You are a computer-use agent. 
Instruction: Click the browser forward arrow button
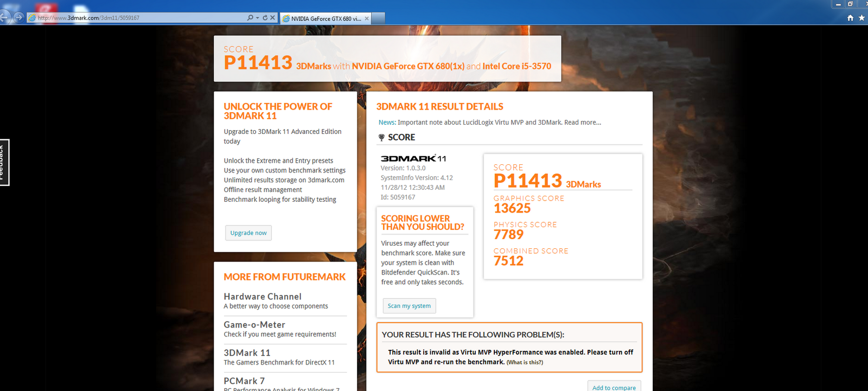tap(18, 17)
